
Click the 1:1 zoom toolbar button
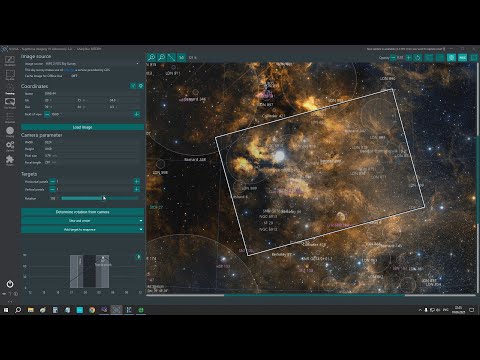tap(181, 57)
